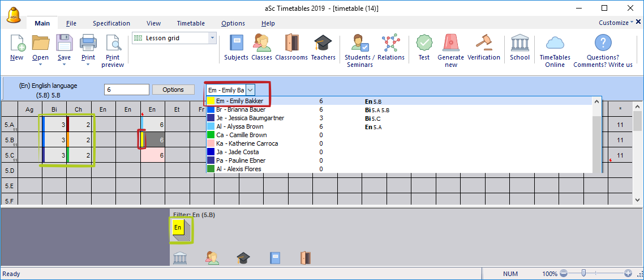Open the Specification menu
Viewport: 644px width, 280px height.
111,23
